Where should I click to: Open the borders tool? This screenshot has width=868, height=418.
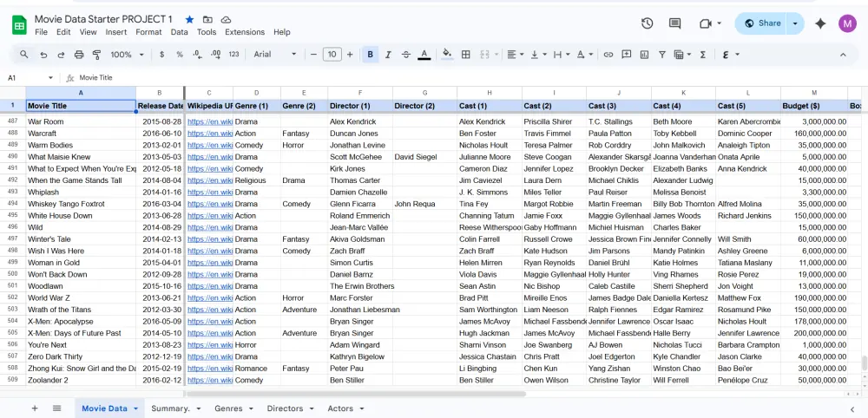pyautogui.click(x=465, y=55)
